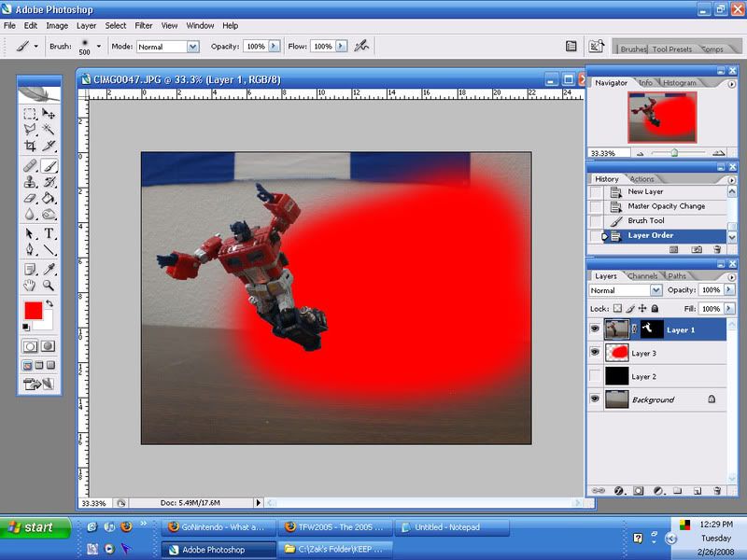The height and width of the screenshot is (560, 747).
Task: Activate the Eraser tool
Action: pos(30,198)
